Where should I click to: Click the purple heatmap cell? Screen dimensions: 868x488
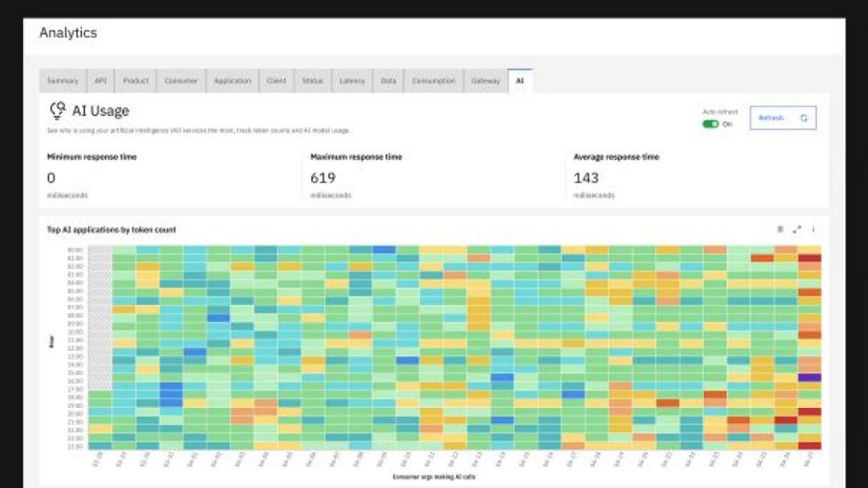(809, 378)
